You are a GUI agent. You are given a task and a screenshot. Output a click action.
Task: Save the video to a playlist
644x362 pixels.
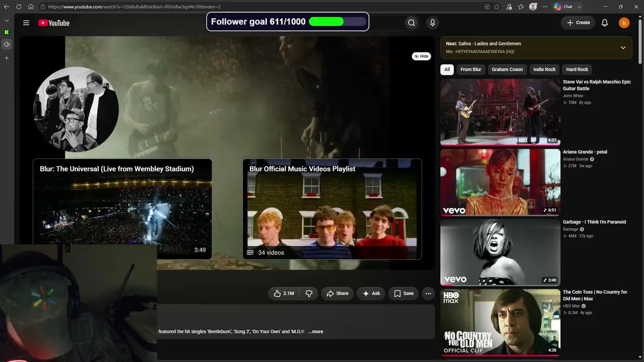404,294
